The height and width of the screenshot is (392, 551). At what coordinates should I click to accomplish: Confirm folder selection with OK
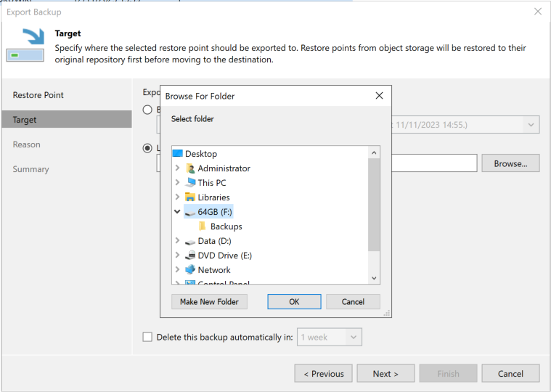click(x=294, y=302)
